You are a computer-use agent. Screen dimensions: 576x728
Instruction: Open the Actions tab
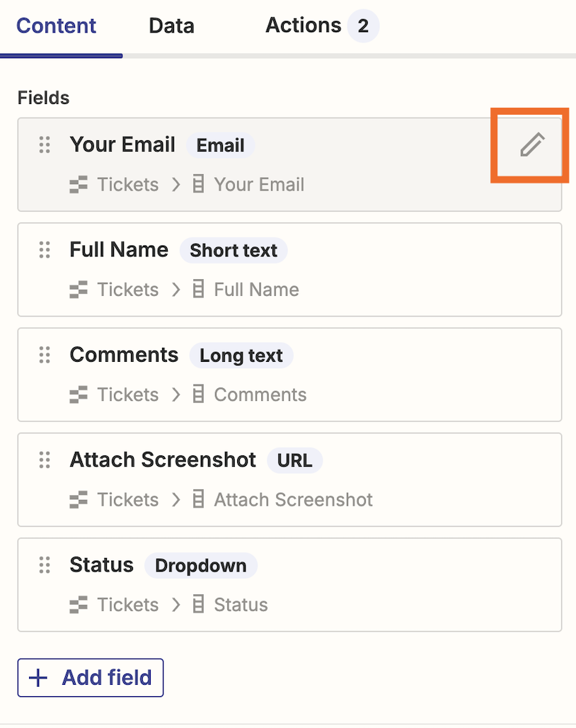tap(303, 26)
